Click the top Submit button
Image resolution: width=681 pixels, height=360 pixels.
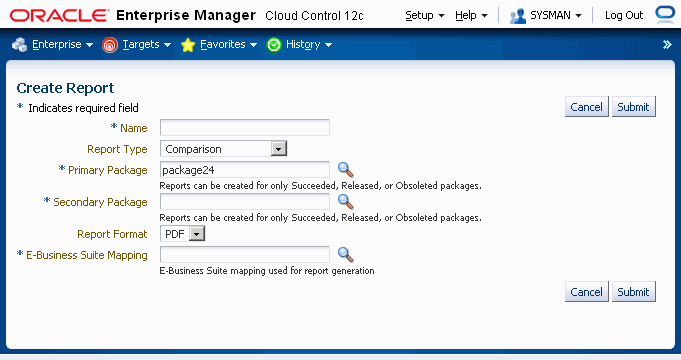(633, 107)
